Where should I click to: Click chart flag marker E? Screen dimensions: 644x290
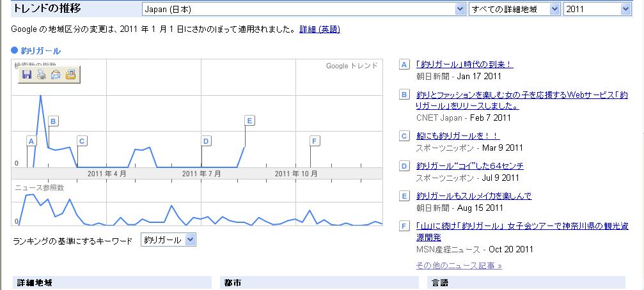pyautogui.click(x=249, y=121)
